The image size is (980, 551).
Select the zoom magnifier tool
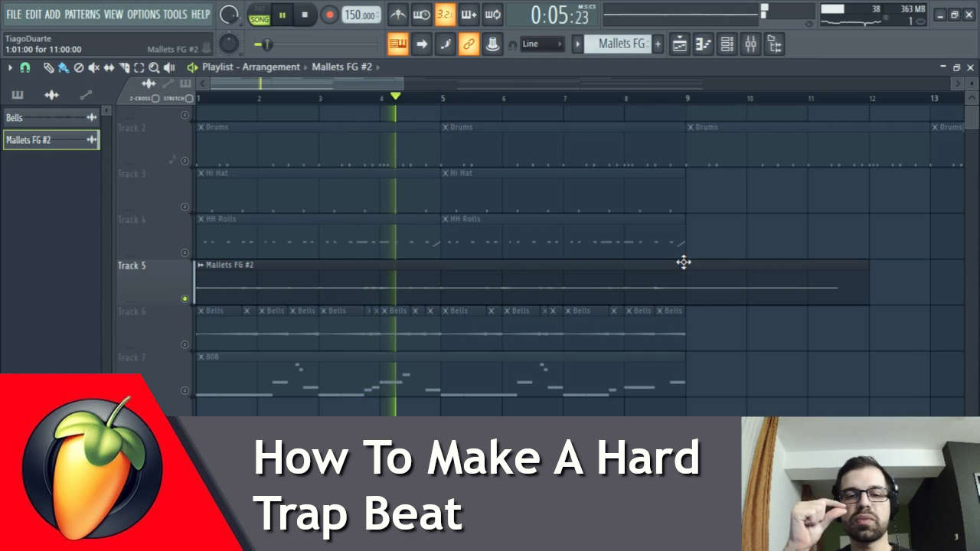154,67
